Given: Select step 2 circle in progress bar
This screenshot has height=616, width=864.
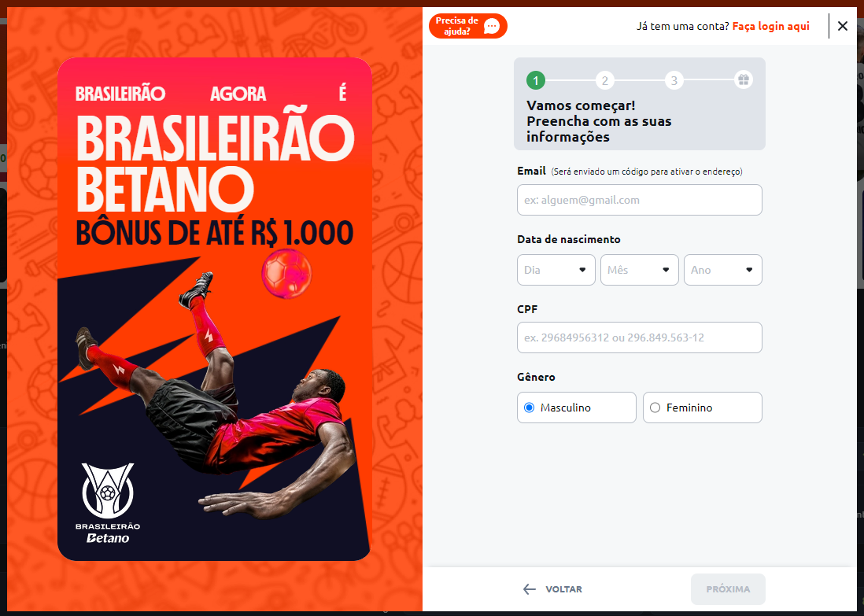Looking at the screenshot, I should (604, 80).
